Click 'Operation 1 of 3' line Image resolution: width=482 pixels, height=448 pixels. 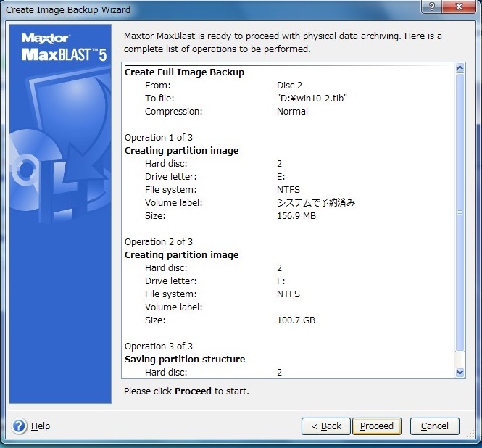click(159, 138)
